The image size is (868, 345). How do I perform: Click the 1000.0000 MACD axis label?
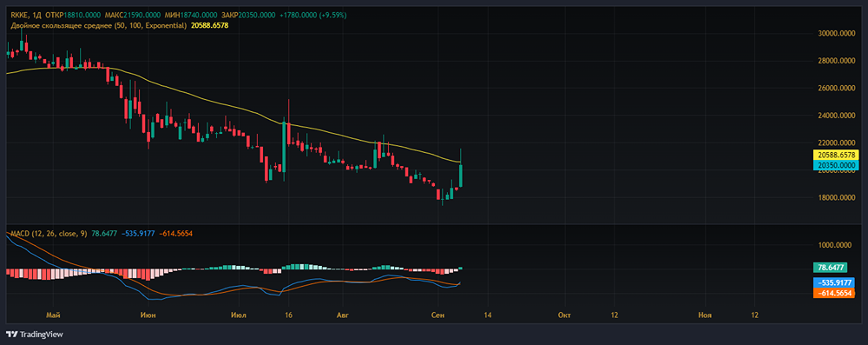point(836,244)
